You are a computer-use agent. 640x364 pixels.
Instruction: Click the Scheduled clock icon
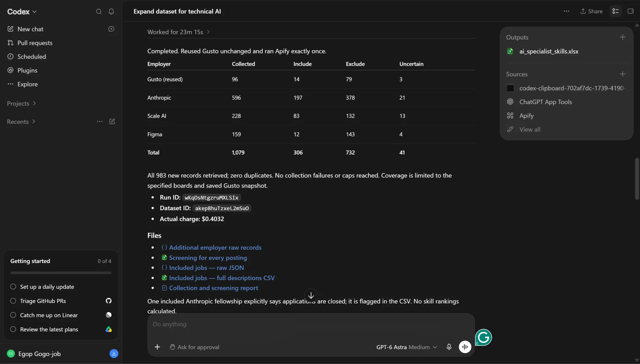[11, 57]
